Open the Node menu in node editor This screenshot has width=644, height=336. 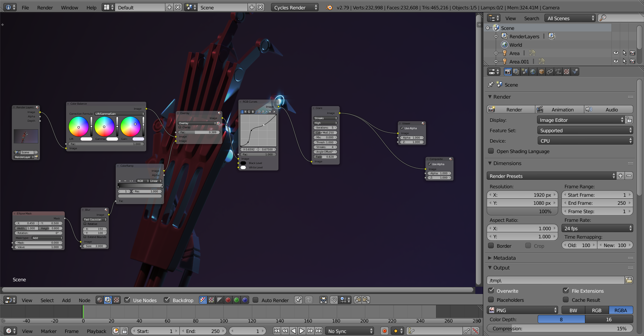pyautogui.click(x=85, y=300)
